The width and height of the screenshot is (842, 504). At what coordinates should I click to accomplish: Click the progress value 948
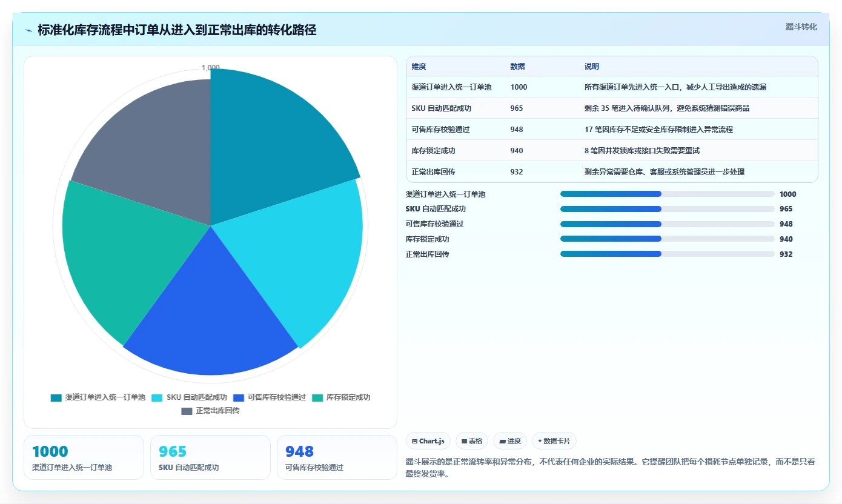click(786, 224)
